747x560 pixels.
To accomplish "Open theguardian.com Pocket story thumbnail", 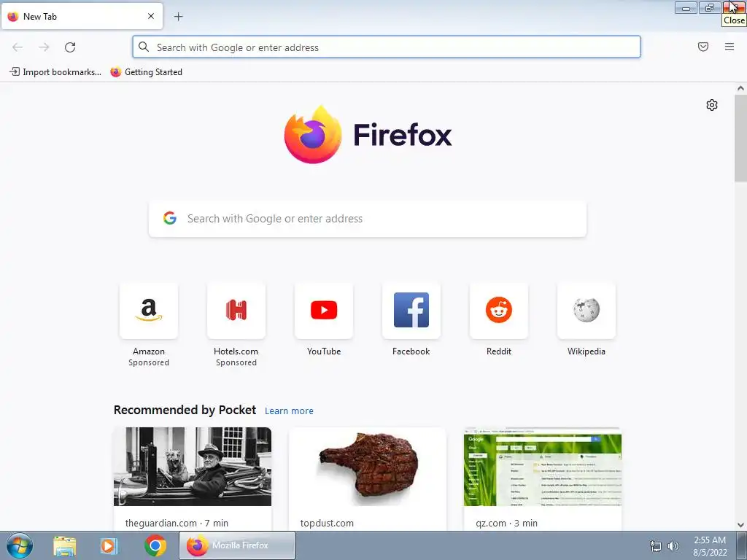I will (193, 467).
